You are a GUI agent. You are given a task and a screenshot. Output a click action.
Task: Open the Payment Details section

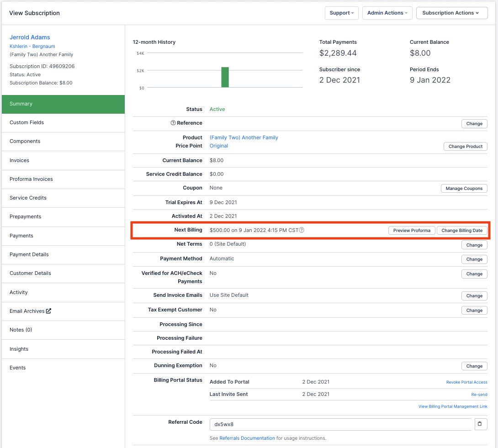[x=29, y=254]
